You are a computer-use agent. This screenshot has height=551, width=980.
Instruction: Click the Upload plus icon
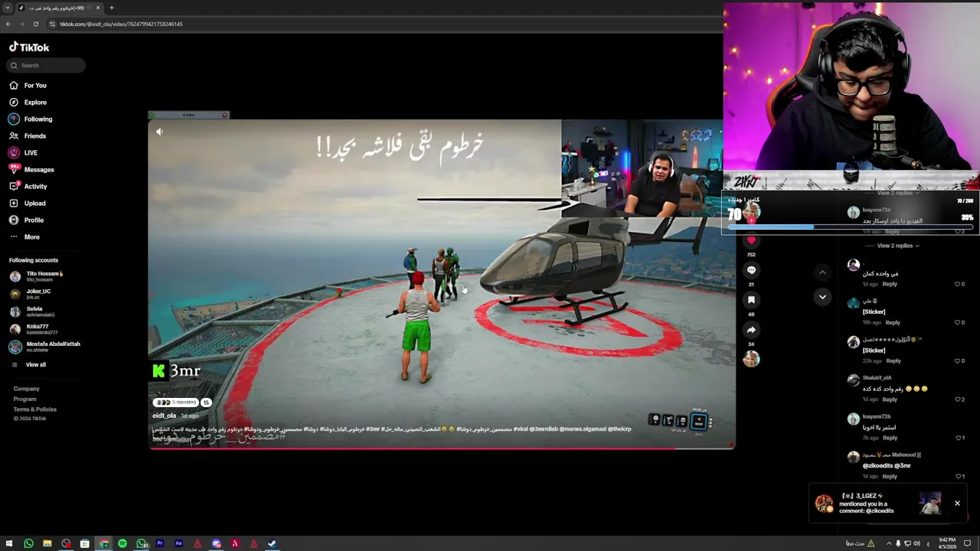(14, 204)
